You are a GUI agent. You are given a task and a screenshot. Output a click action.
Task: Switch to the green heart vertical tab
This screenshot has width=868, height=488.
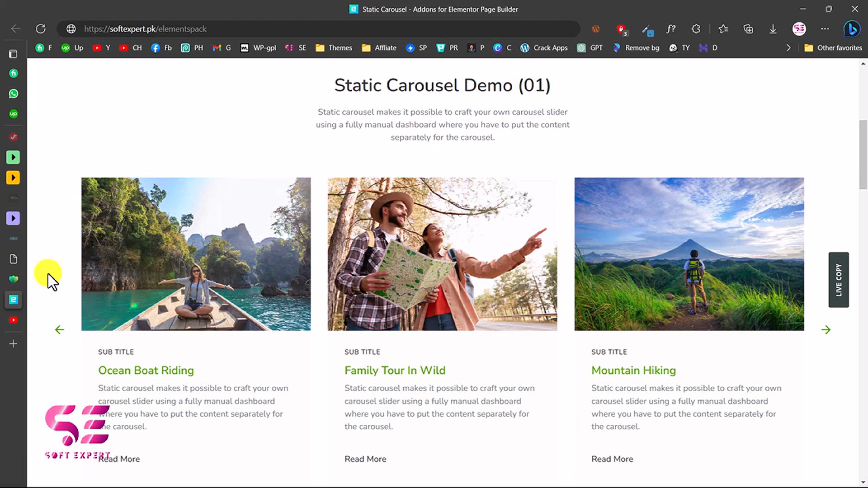pyautogui.click(x=13, y=279)
